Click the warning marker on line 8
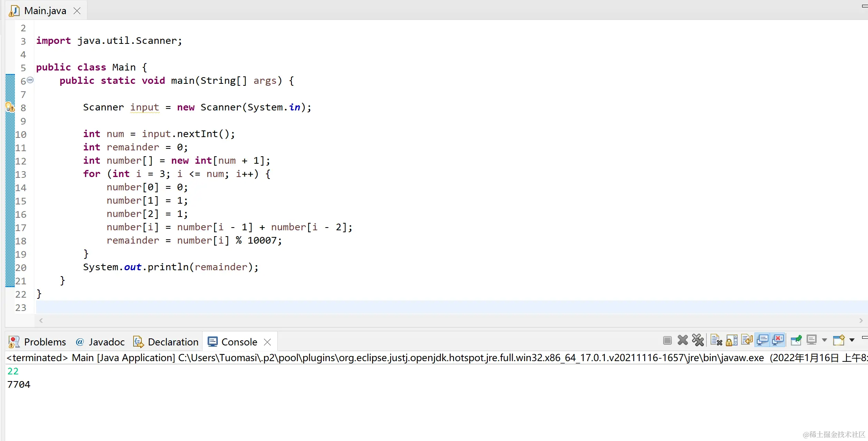Viewport: 868px width, 441px height. coord(10,107)
